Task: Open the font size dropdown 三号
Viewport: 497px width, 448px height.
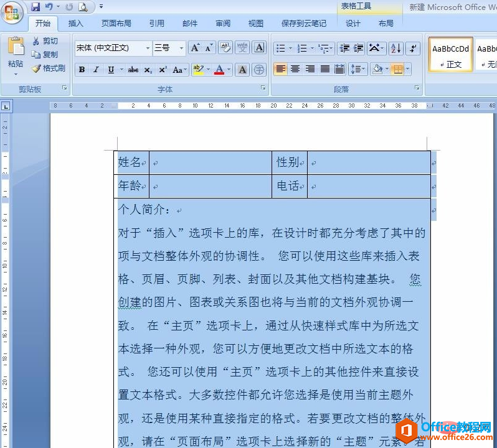Action: (x=181, y=48)
